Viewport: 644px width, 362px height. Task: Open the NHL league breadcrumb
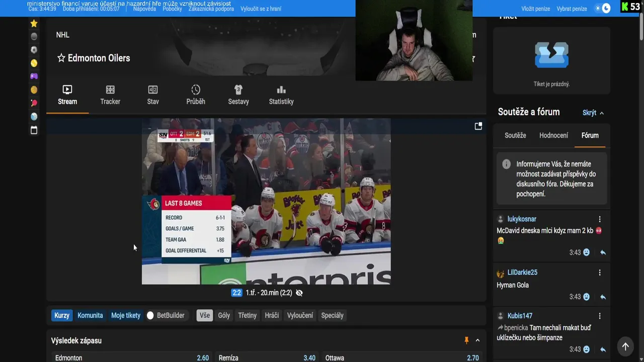[x=63, y=35]
